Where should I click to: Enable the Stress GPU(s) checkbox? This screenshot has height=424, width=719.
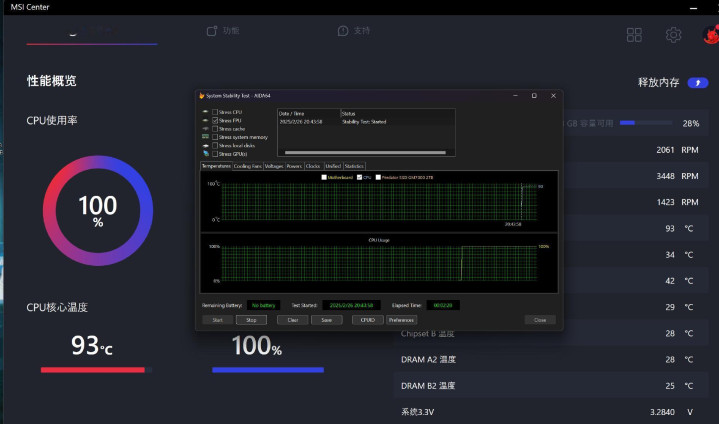pyautogui.click(x=215, y=154)
